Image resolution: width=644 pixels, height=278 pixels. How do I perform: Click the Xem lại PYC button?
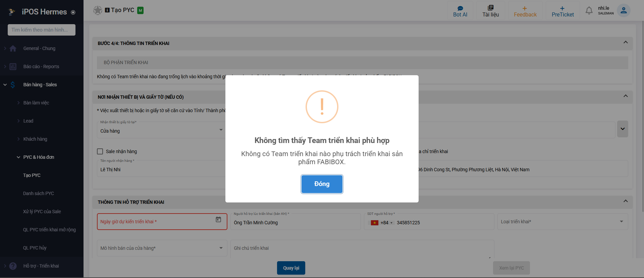pos(512,268)
